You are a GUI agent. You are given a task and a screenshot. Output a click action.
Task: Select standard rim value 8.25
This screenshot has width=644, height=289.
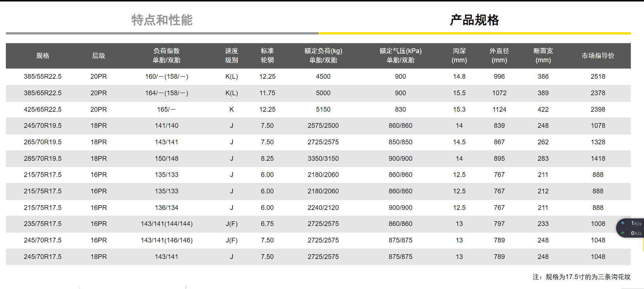tap(267, 159)
